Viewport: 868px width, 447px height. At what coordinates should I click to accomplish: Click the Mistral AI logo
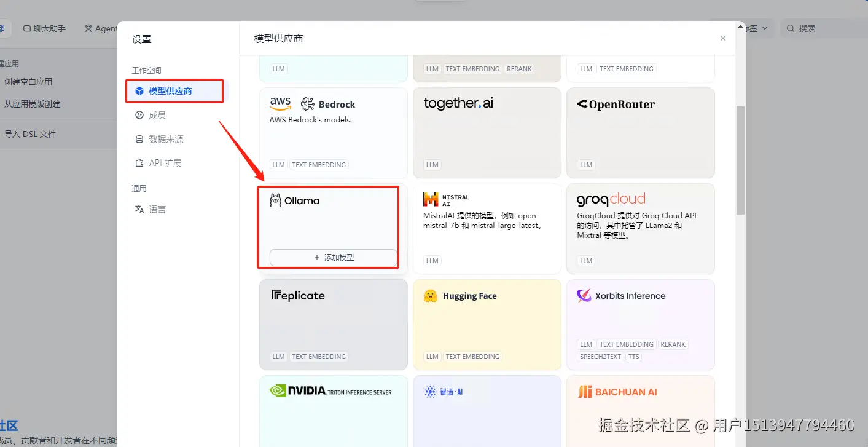[447, 200]
